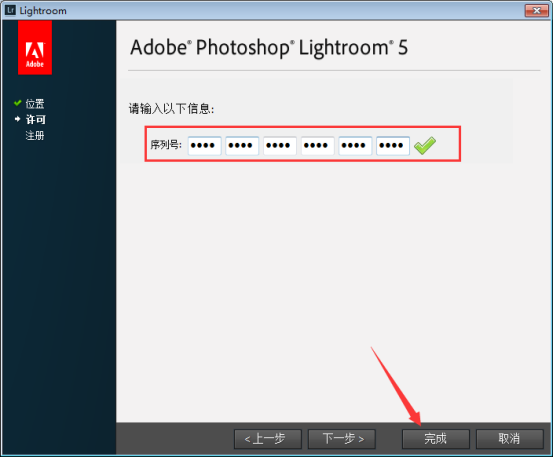This screenshot has height=458, width=554.
Task: Select the 注册 step in sidebar
Action: [35, 135]
